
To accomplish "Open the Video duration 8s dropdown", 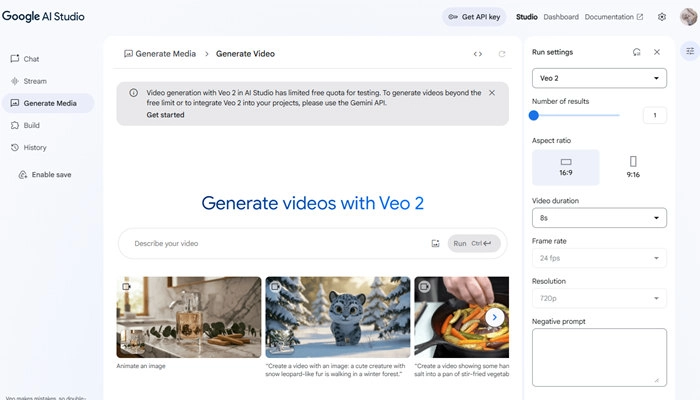I will [599, 218].
